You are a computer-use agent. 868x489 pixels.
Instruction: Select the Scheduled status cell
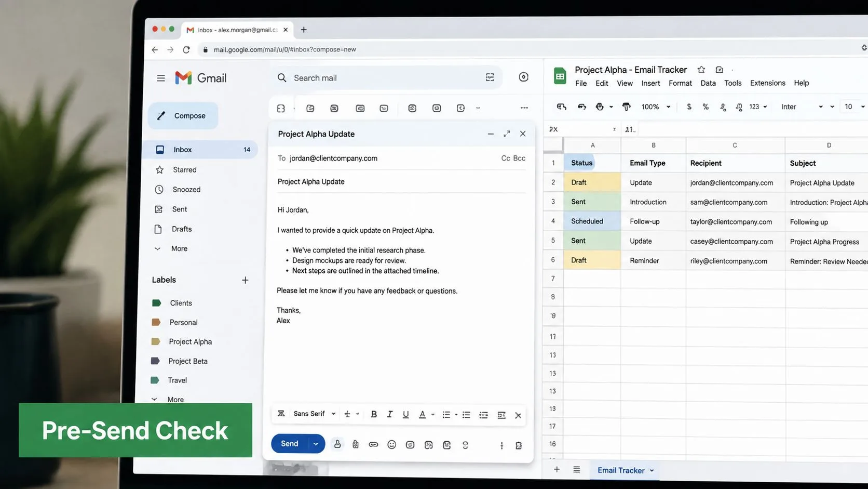pyautogui.click(x=592, y=221)
